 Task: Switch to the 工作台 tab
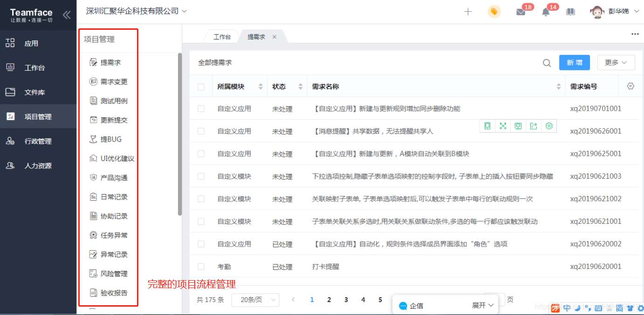click(221, 36)
